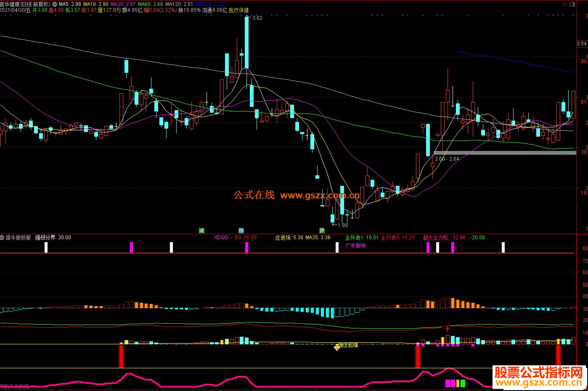The image size is (588, 391).
Task: Click the date 2021/04/30/五
Action: click(16, 10)
